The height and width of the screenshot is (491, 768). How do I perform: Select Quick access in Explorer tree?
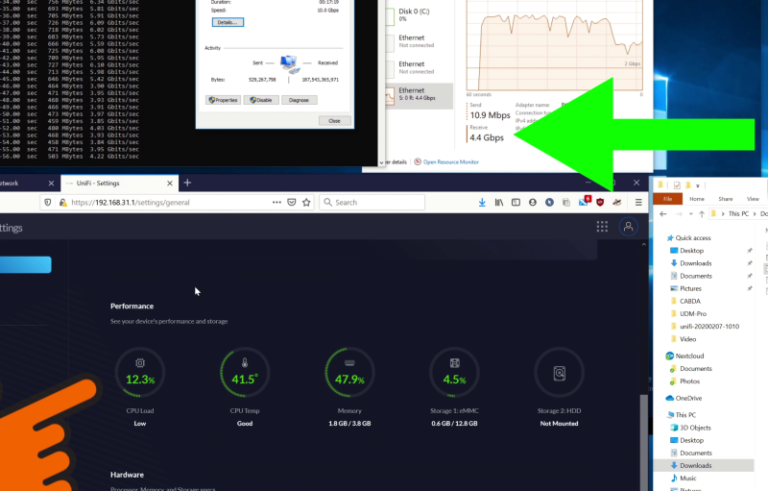(x=693, y=238)
